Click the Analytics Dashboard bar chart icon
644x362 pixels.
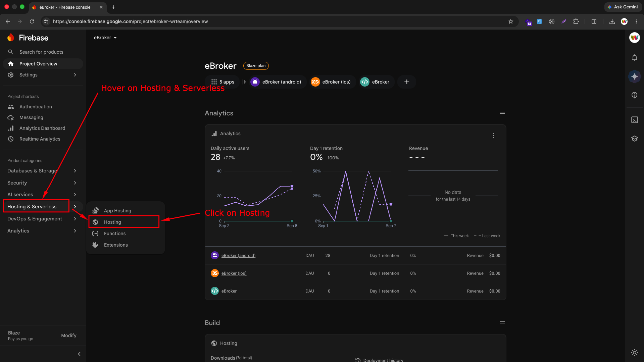pos(11,128)
